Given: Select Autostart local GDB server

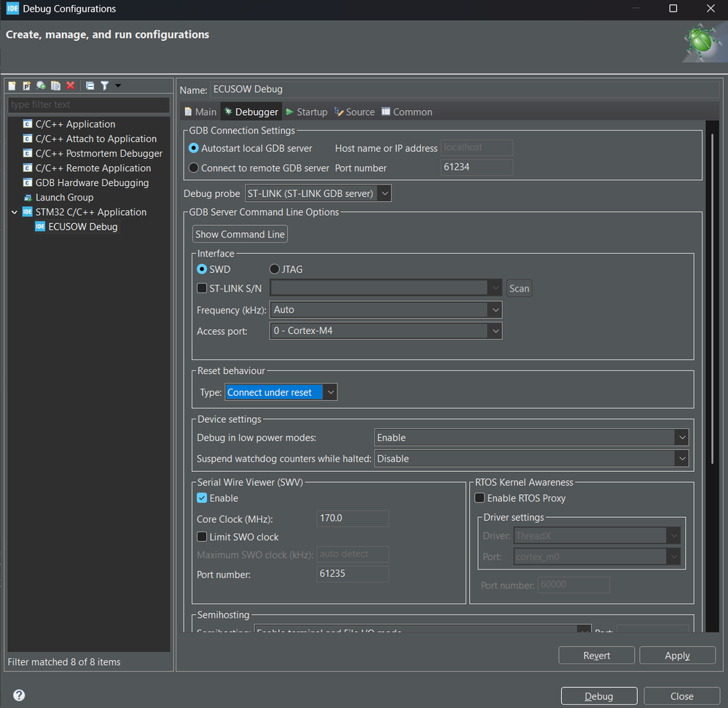Looking at the screenshot, I should [194, 148].
